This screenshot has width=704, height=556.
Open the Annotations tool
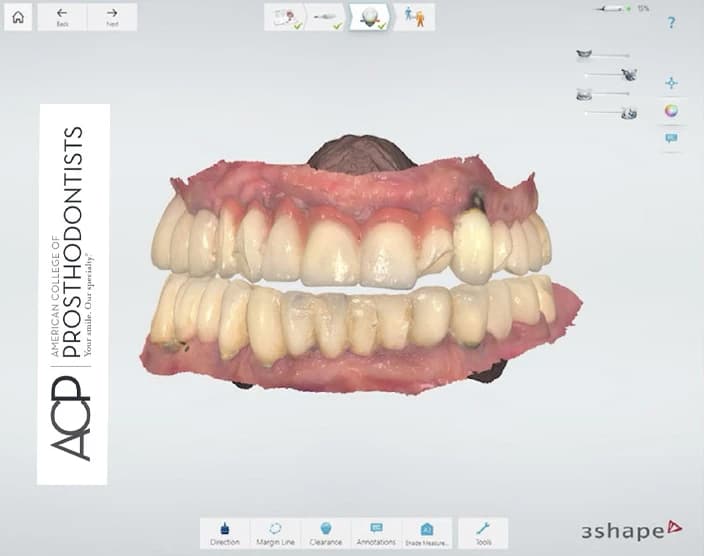pyautogui.click(x=376, y=533)
